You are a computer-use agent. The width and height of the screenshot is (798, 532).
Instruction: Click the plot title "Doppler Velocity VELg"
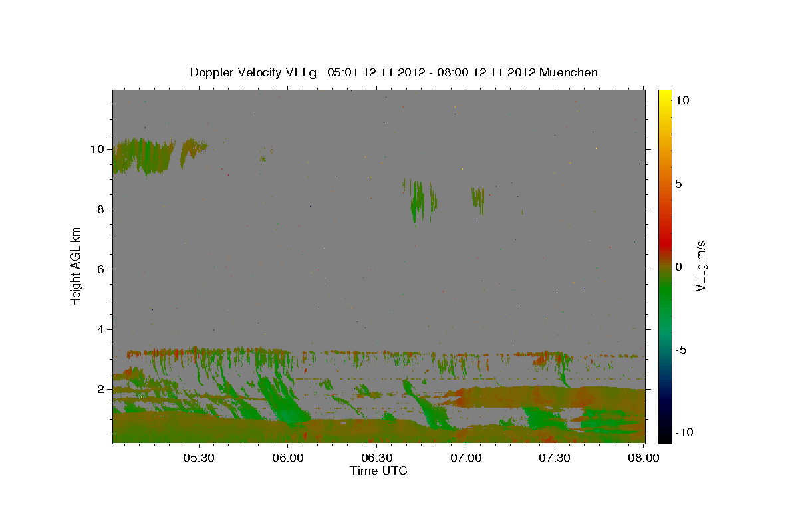coord(255,72)
